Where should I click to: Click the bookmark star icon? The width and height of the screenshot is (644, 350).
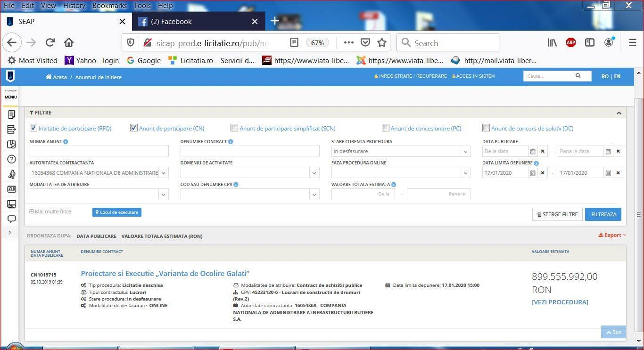(382, 42)
